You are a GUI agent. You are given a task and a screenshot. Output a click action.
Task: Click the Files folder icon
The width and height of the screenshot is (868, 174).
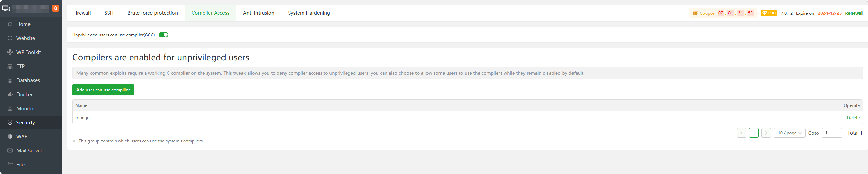pyautogui.click(x=10, y=165)
